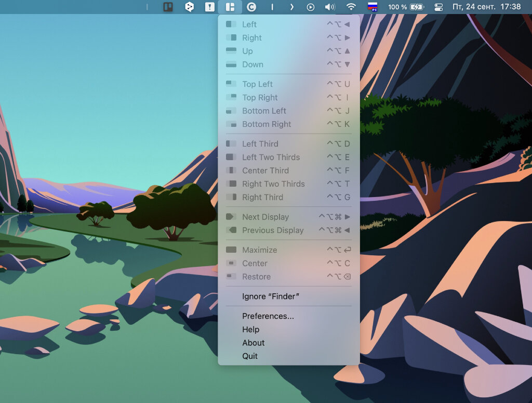This screenshot has width=532, height=403.
Task: Open the Now Playing play icon
Action: (311, 7)
